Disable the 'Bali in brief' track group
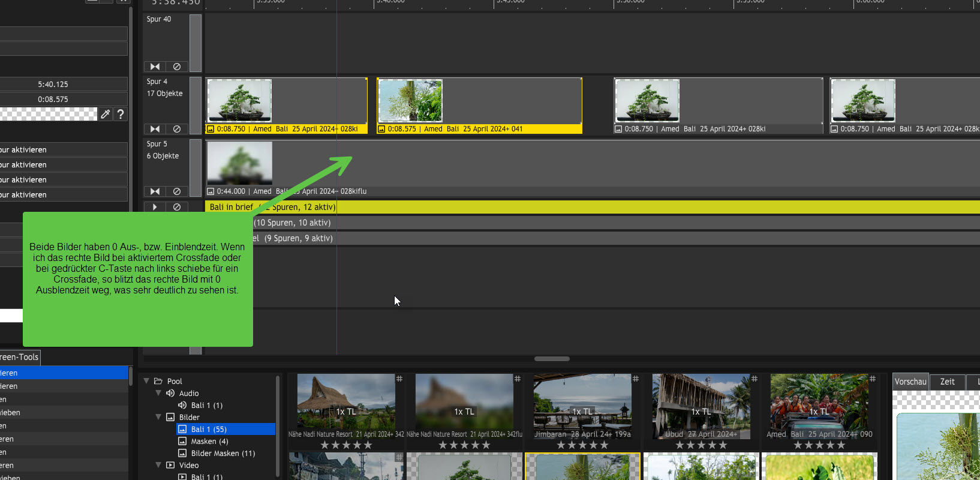Image resolution: width=980 pixels, height=480 pixels. [x=177, y=207]
